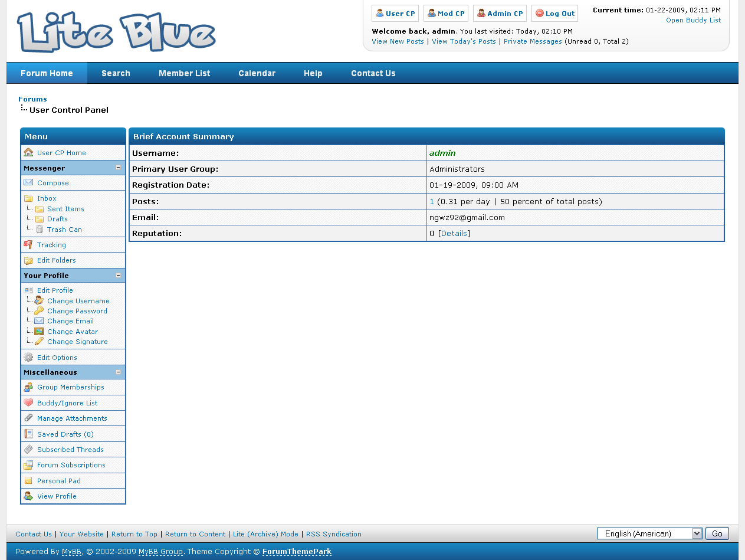This screenshot has width=745, height=560.
Task: Click the envelope icon next to Compose
Action: 28,183
